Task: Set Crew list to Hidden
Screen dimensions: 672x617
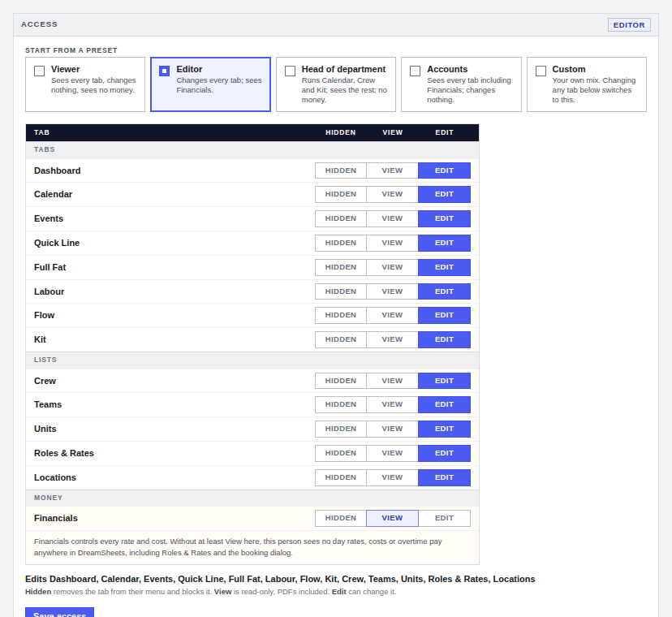Action: click(x=341, y=381)
